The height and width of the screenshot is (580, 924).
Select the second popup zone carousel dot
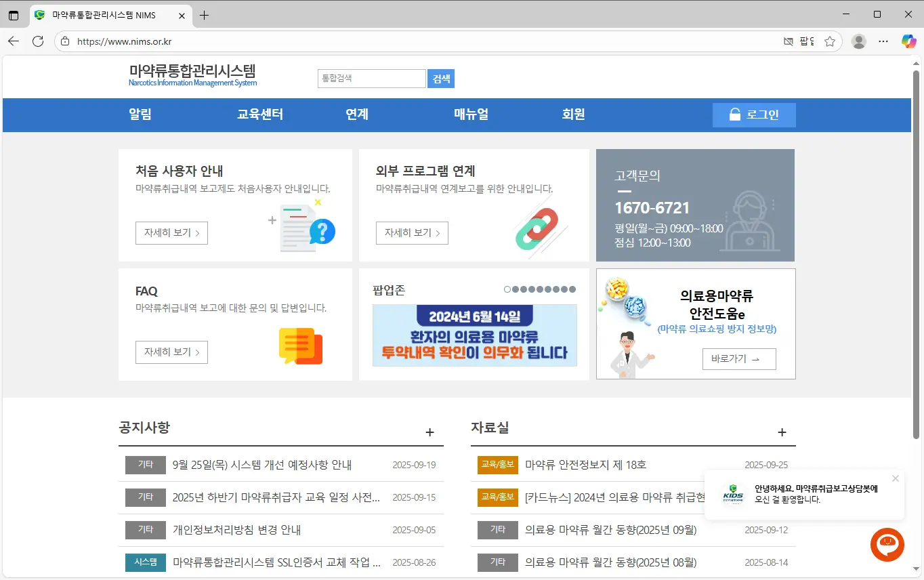tap(516, 289)
